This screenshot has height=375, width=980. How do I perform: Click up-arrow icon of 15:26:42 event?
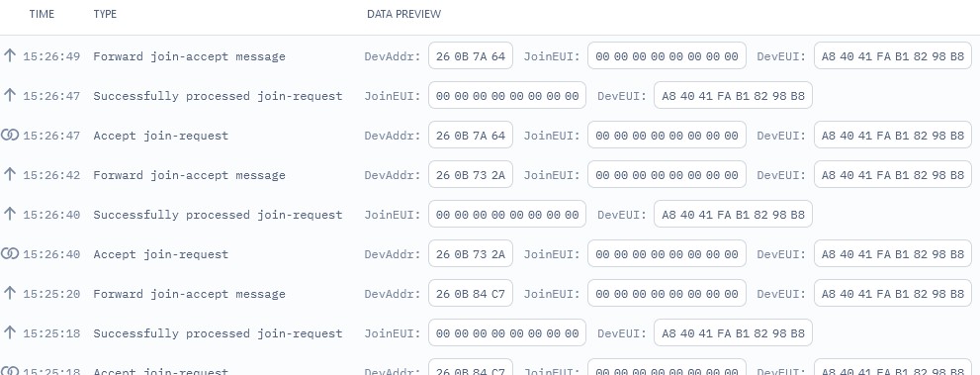[9, 174]
